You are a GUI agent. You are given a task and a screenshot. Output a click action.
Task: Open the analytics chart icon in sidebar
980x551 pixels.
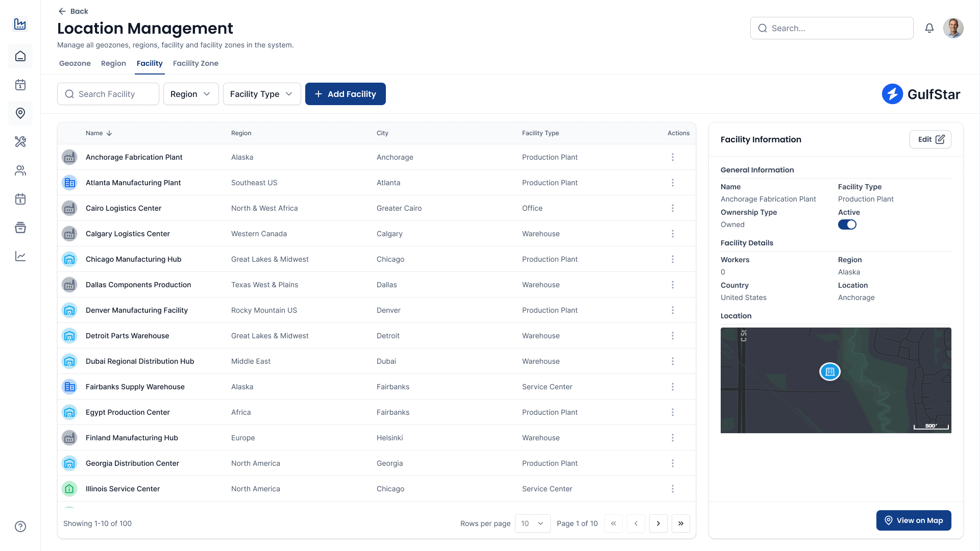(20, 256)
